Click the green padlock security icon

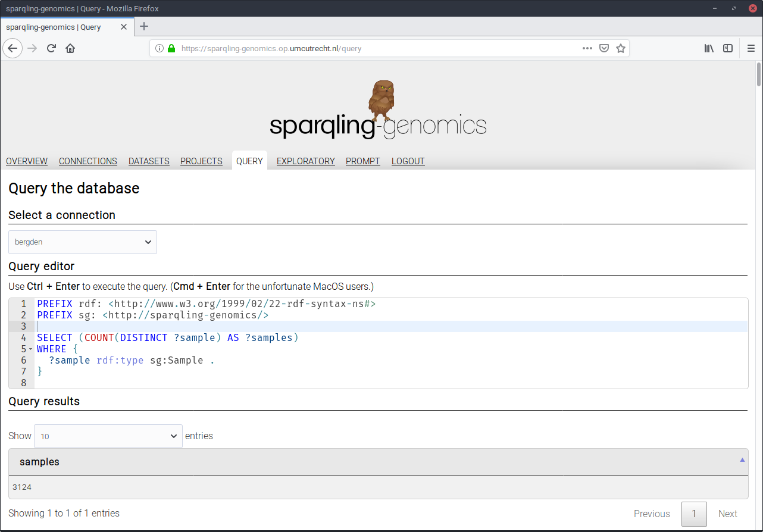pos(171,49)
